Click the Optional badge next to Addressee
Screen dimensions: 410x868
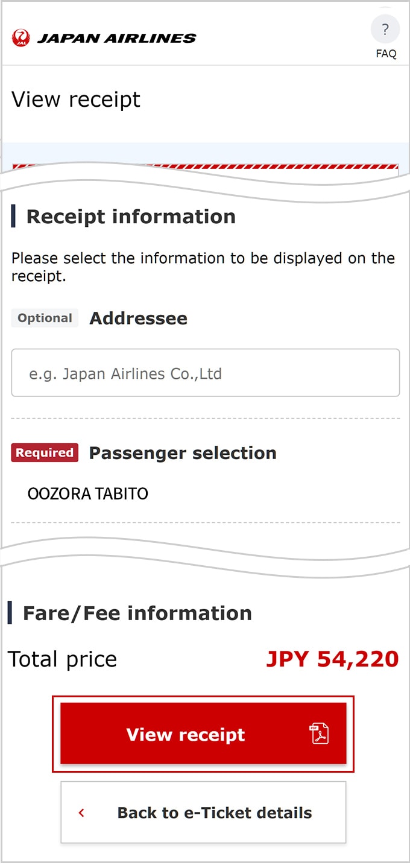[44, 318]
